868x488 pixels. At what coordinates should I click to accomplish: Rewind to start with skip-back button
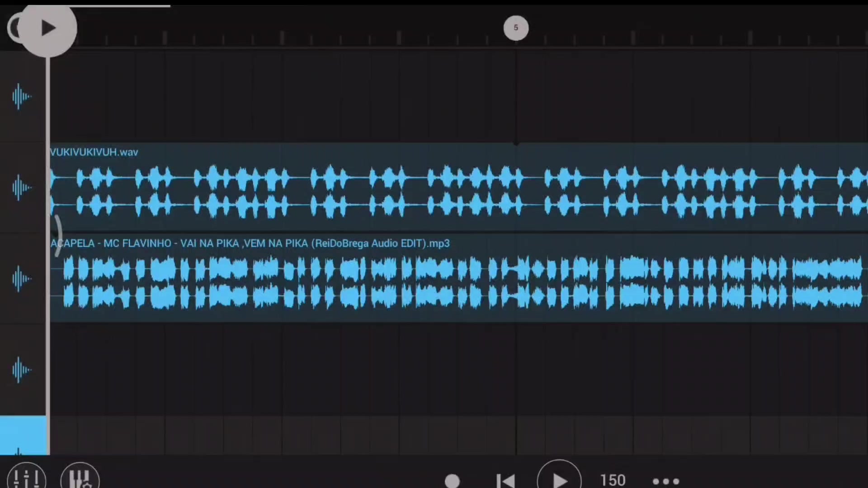505,481
